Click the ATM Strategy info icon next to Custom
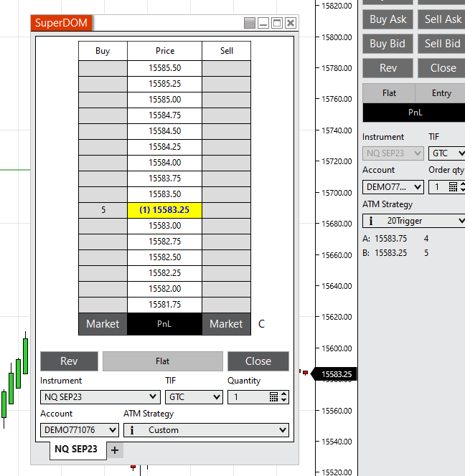This screenshot has height=476, width=465. 132,430
